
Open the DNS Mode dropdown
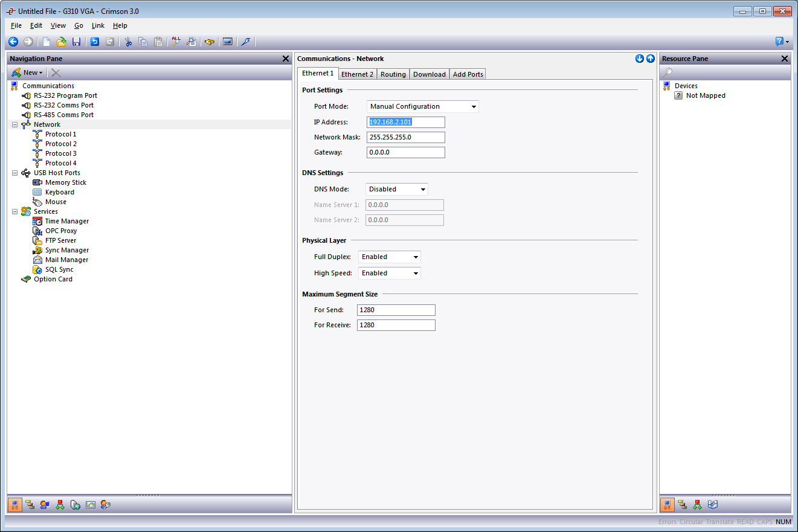[397, 189]
